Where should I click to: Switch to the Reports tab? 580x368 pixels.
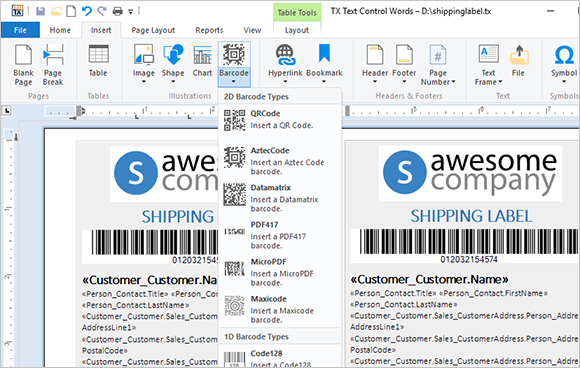click(x=209, y=30)
